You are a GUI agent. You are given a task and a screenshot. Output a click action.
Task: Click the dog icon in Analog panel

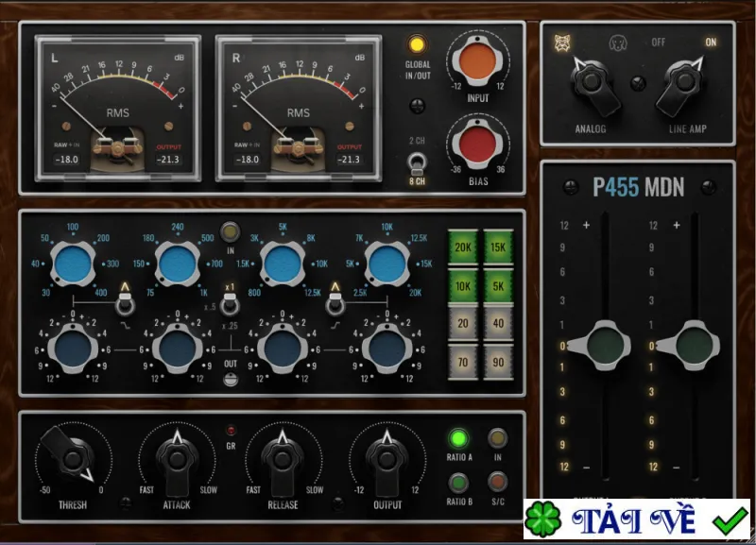(618, 43)
